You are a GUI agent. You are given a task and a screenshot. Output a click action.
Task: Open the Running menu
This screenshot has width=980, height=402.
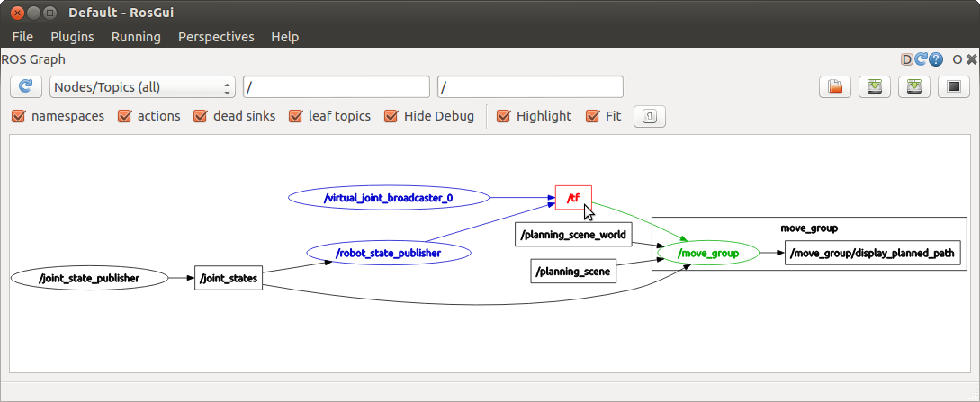pyautogui.click(x=136, y=37)
